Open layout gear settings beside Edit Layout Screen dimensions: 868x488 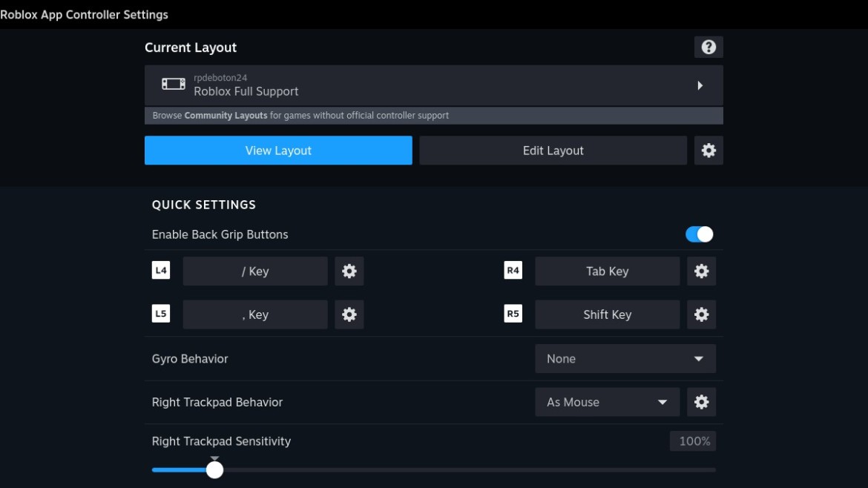click(708, 151)
